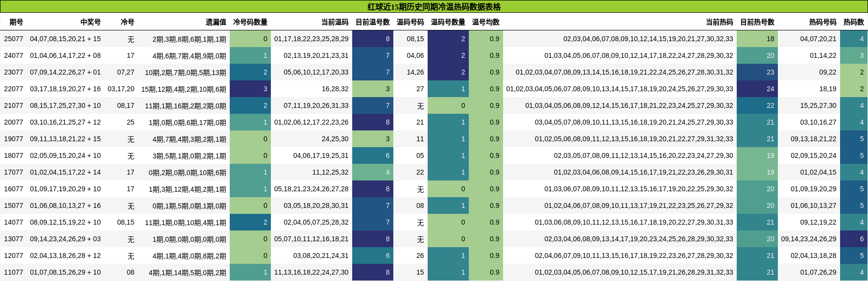Screen dimensions: 868x281
Task: Click miss values 1期,0期,0期,6期,17期,0期
Action: point(188,123)
